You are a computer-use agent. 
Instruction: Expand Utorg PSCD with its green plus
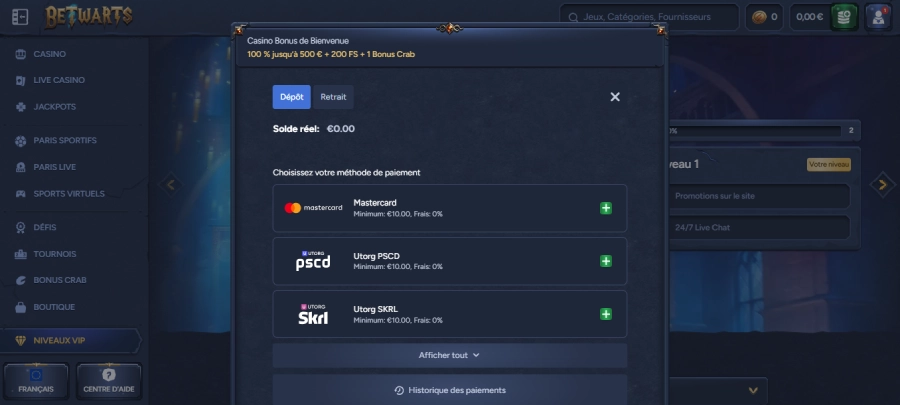[x=606, y=261]
